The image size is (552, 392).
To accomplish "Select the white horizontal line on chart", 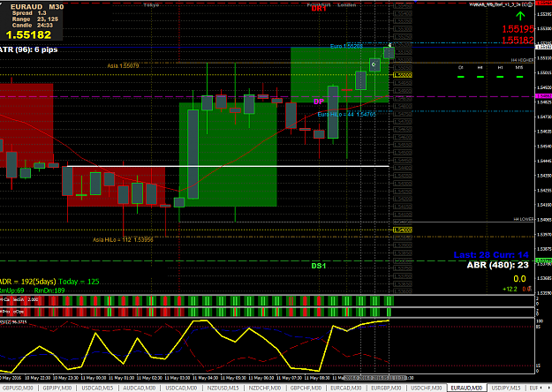I will 228,166.
